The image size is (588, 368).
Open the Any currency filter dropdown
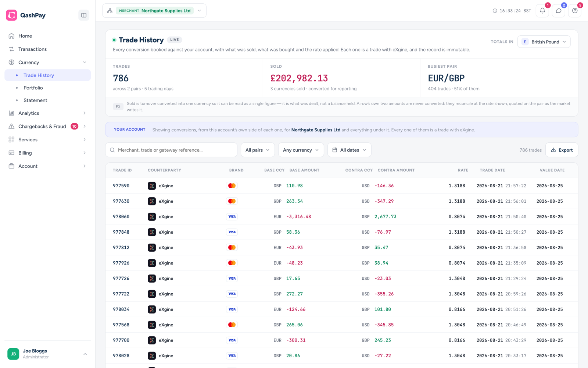301,150
